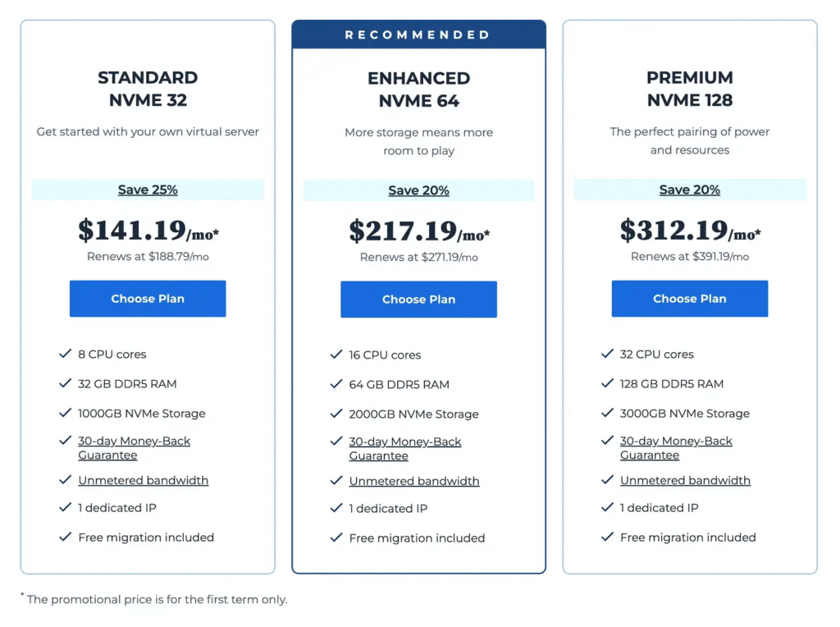Click Choose Plan for Standard NVMe 32
This screenshot has width=840, height=627.
[148, 299]
